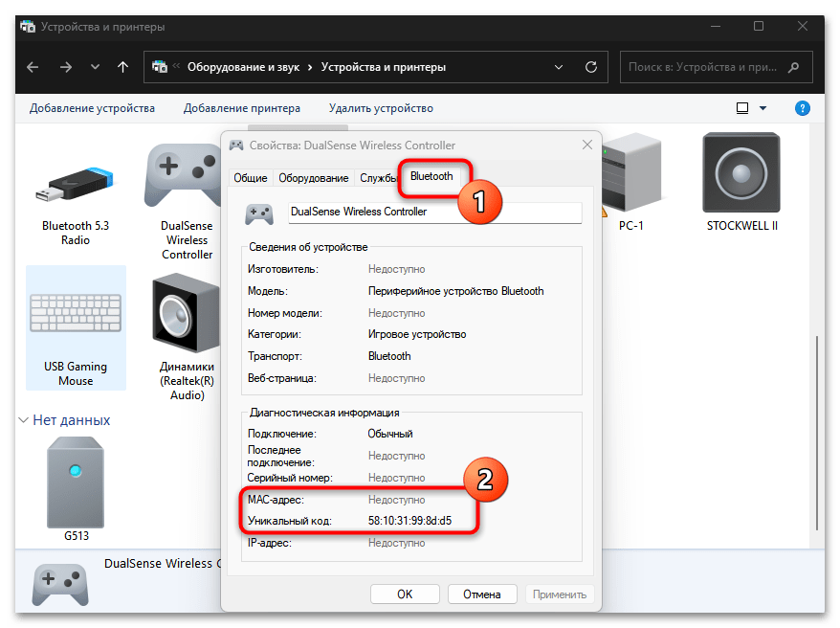Click the gamepad icon beside device name field
Image resolution: width=840 pixels, height=628 pixels.
click(259, 213)
